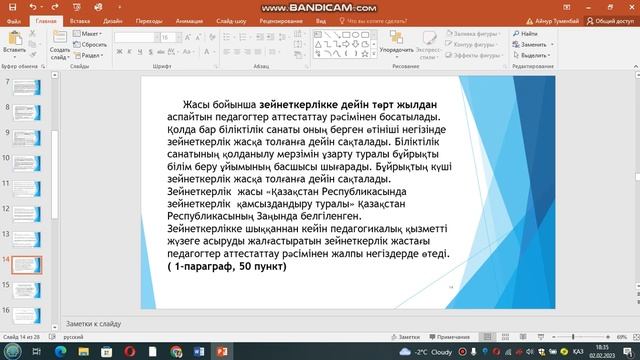Increase list indent level

(x=270, y=37)
